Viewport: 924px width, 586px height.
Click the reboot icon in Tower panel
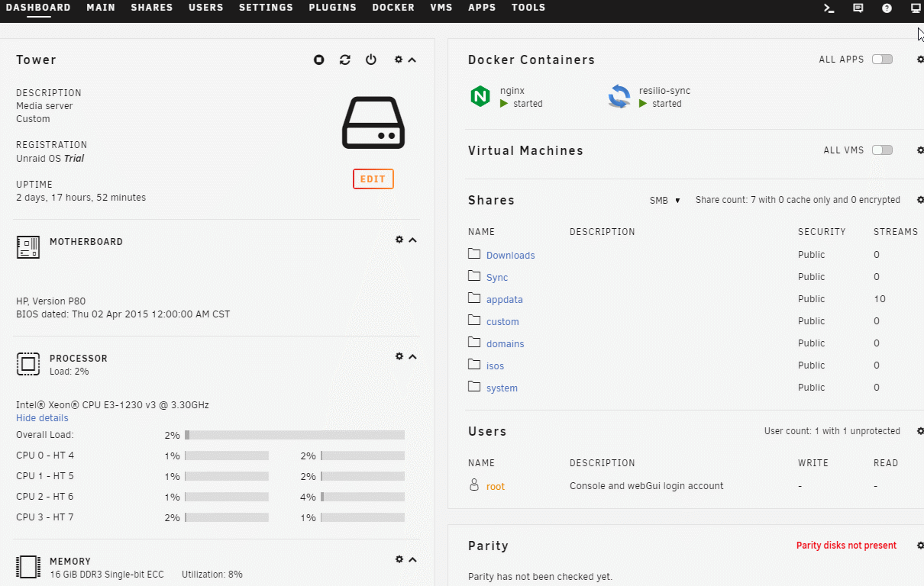point(345,60)
